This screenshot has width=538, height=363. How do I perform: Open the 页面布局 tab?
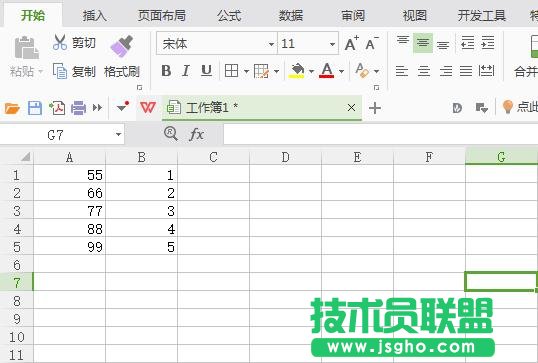pyautogui.click(x=162, y=15)
